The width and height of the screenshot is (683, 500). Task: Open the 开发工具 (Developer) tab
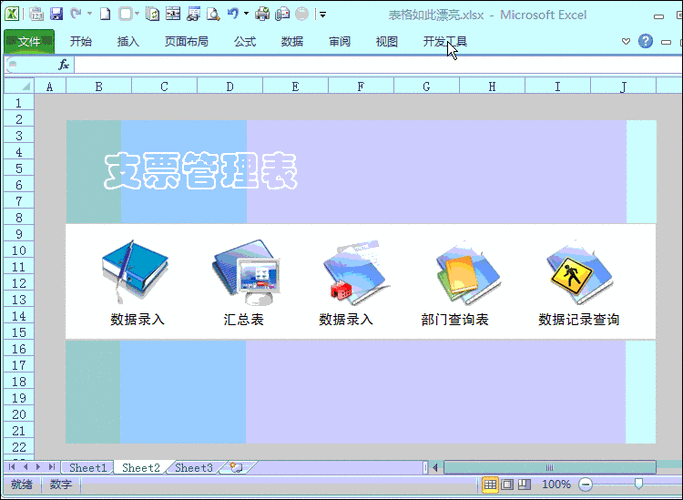tap(445, 41)
